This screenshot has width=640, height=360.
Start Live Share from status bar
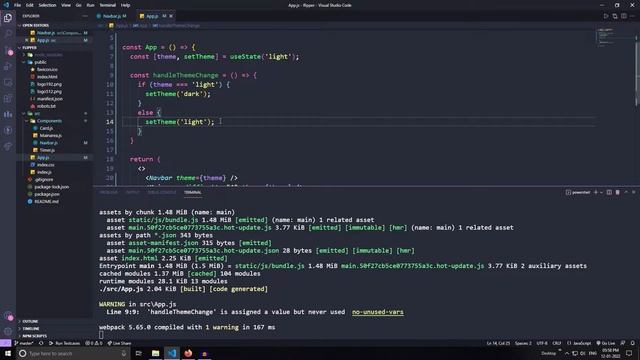119,343
